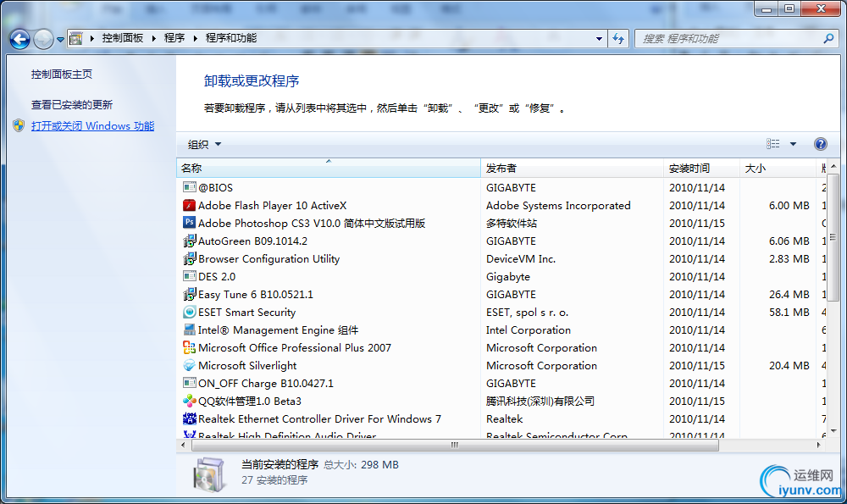The width and height of the screenshot is (847, 504).
Task: Select Microsoft Silverlight program name
Action: pos(247,365)
